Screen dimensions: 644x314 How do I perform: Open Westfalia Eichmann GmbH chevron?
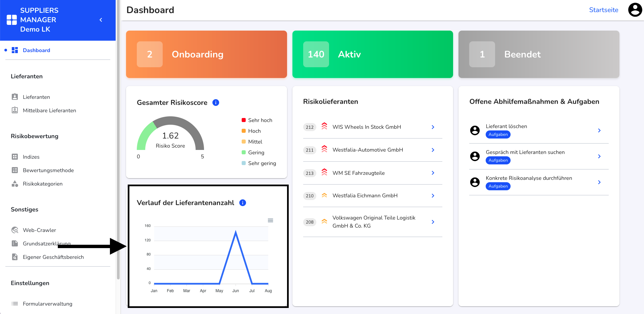[x=433, y=196]
